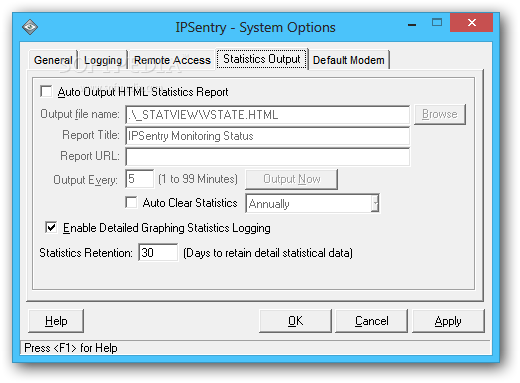The height and width of the screenshot is (383, 520).
Task: Select the Output Every minutes field
Action: click(x=140, y=179)
